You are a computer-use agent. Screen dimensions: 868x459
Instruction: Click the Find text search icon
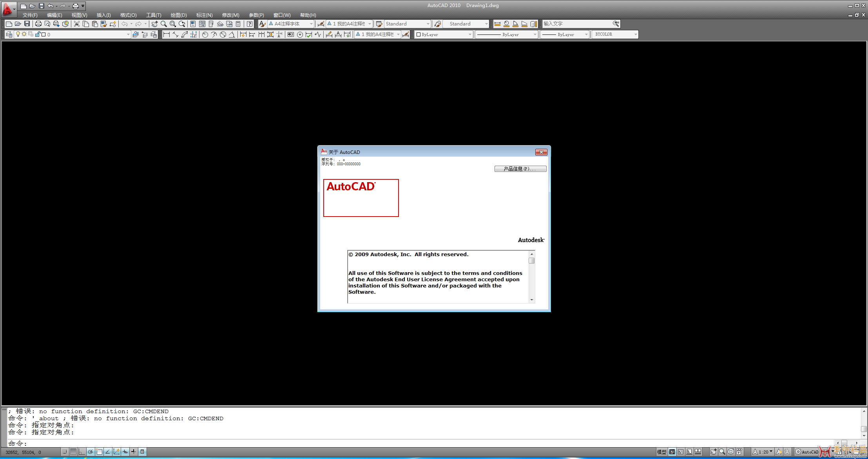[616, 23]
